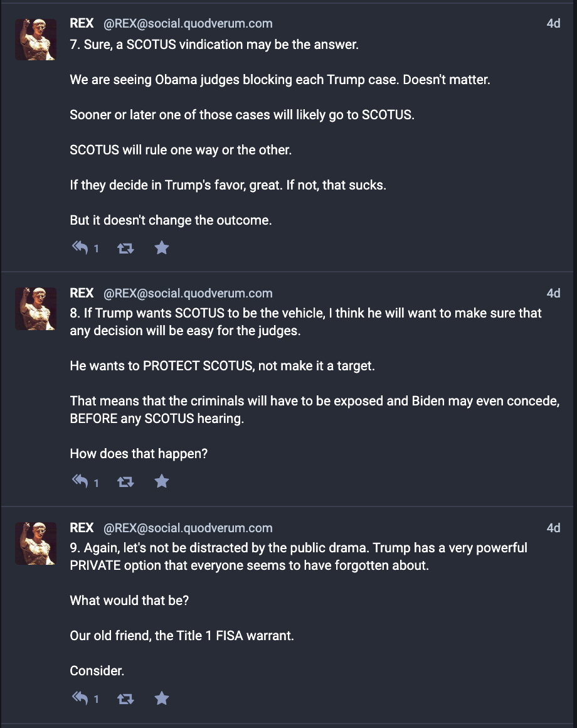Favourite post 9 about FISA warrant
Screen dimensions: 577x728
[x=162, y=698]
